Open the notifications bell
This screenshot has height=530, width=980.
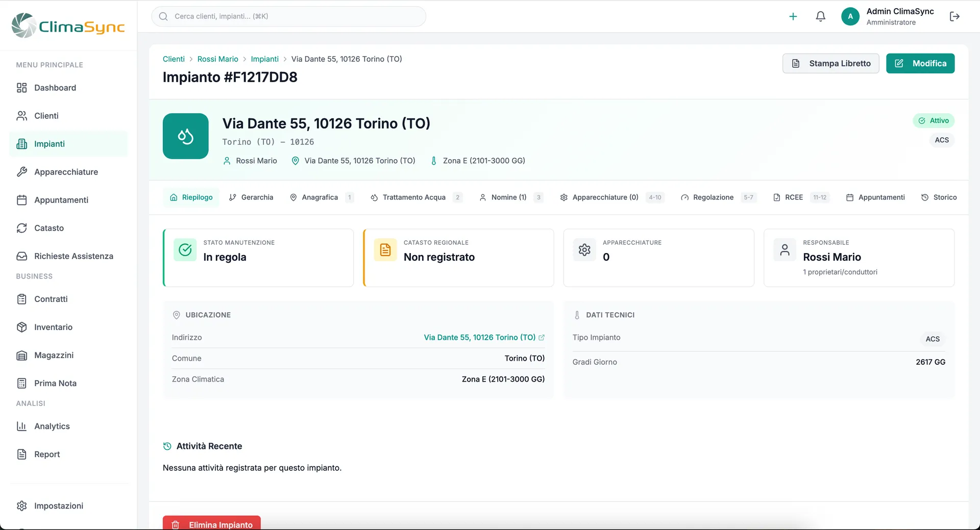coord(820,16)
